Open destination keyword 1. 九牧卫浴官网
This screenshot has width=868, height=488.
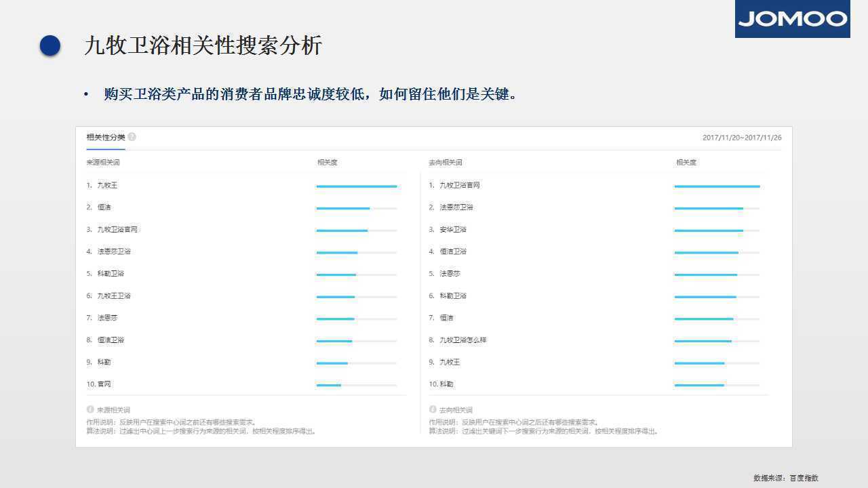(x=454, y=185)
